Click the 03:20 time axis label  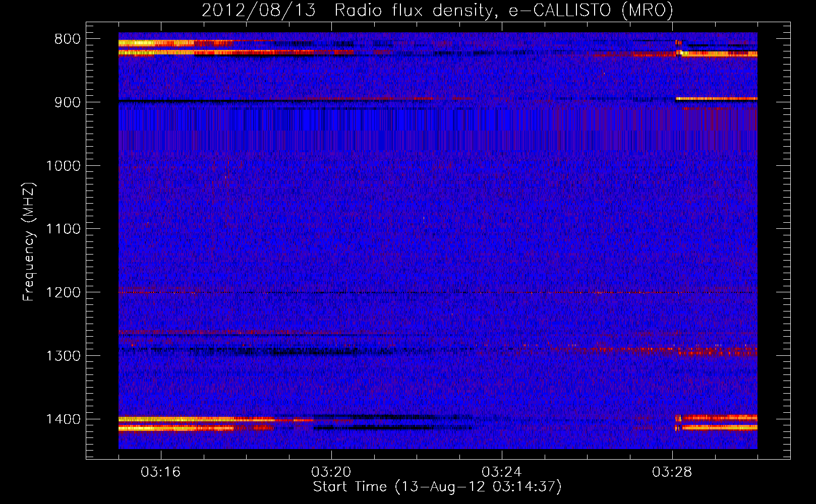[x=331, y=472]
